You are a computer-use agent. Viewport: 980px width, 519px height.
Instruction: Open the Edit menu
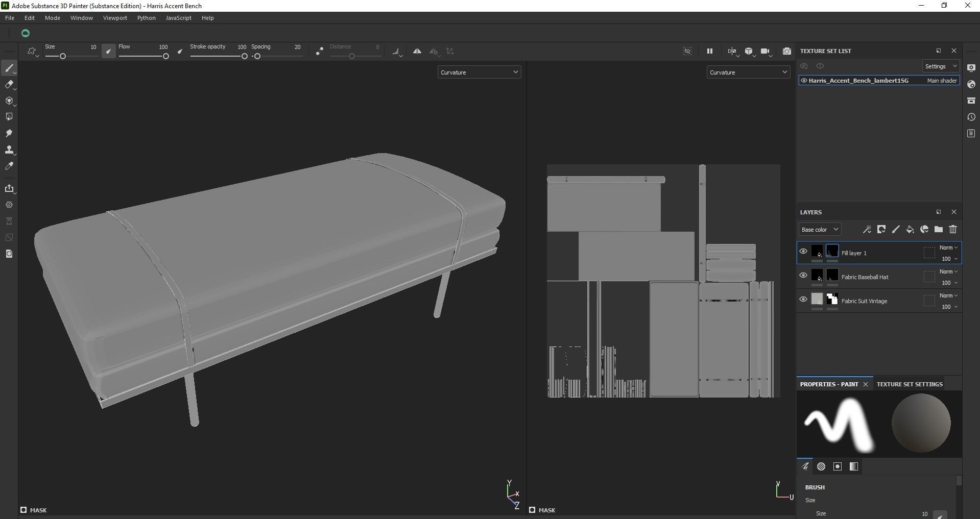(x=30, y=18)
